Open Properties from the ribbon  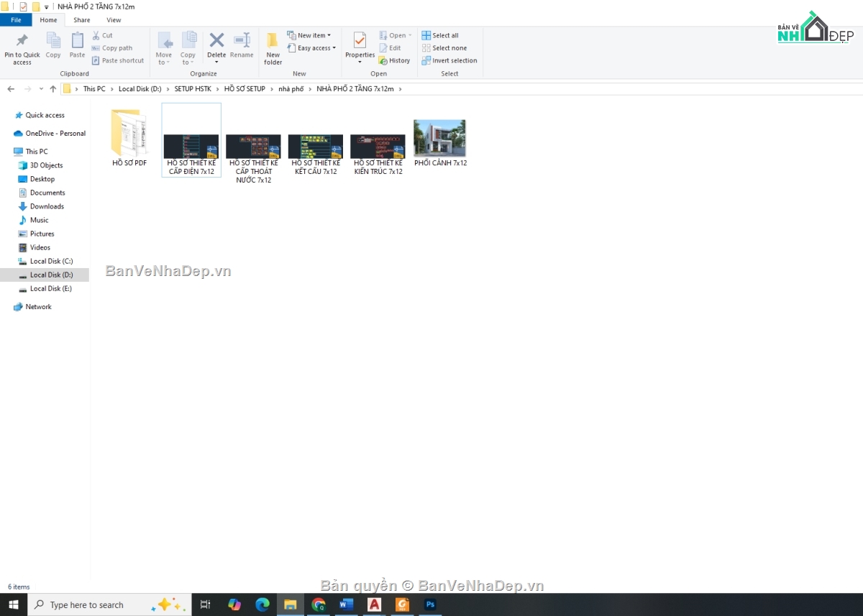click(x=360, y=41)
